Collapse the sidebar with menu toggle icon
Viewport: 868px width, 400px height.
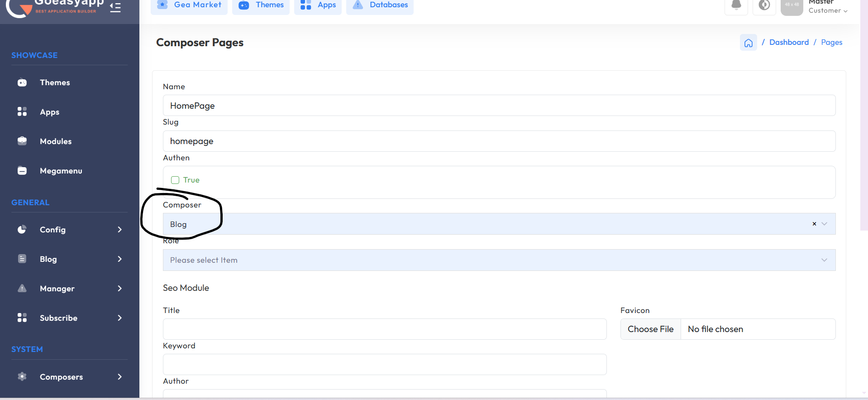click(115, 7)
